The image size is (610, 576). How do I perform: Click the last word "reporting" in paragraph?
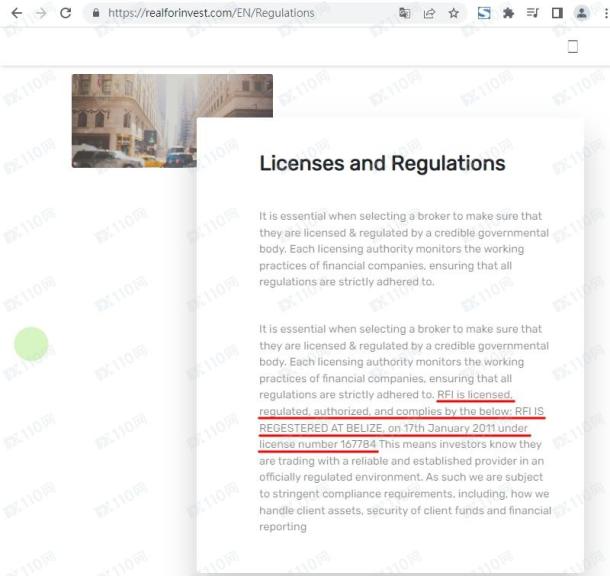[283, 527]
